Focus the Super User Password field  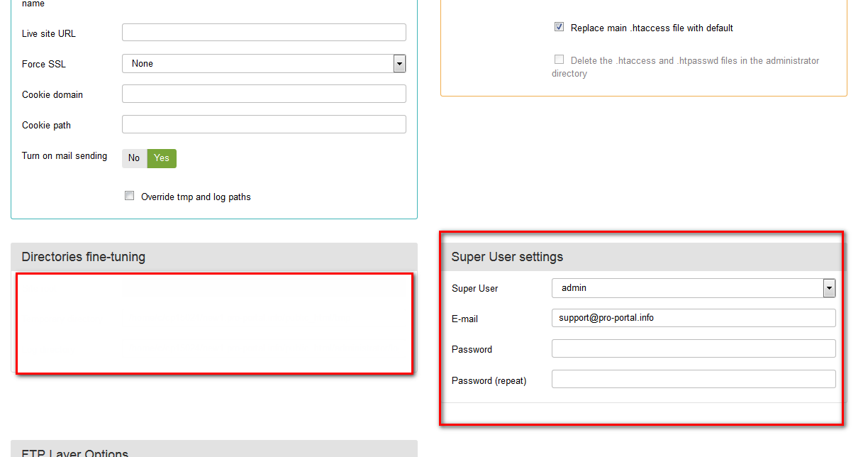coord(693,348)
